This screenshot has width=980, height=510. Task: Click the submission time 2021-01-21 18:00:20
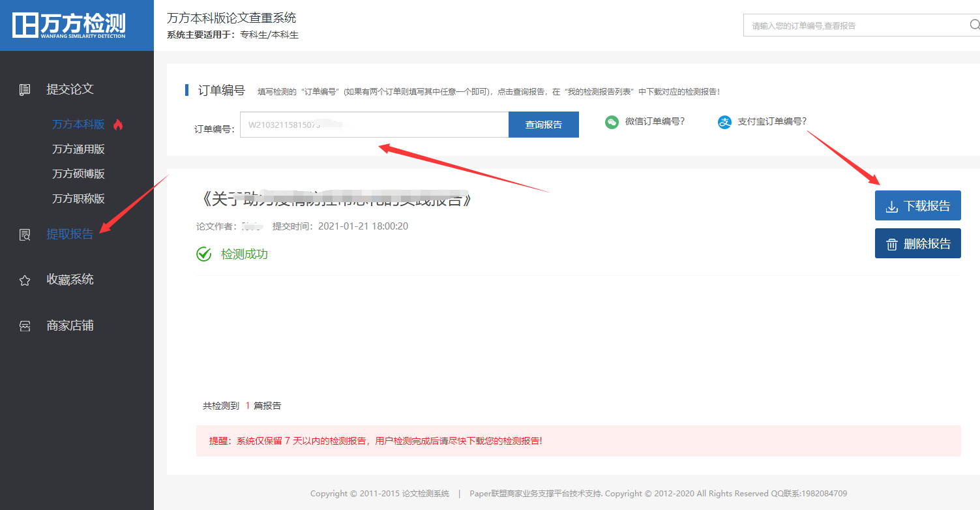click(x=363, y=226)
